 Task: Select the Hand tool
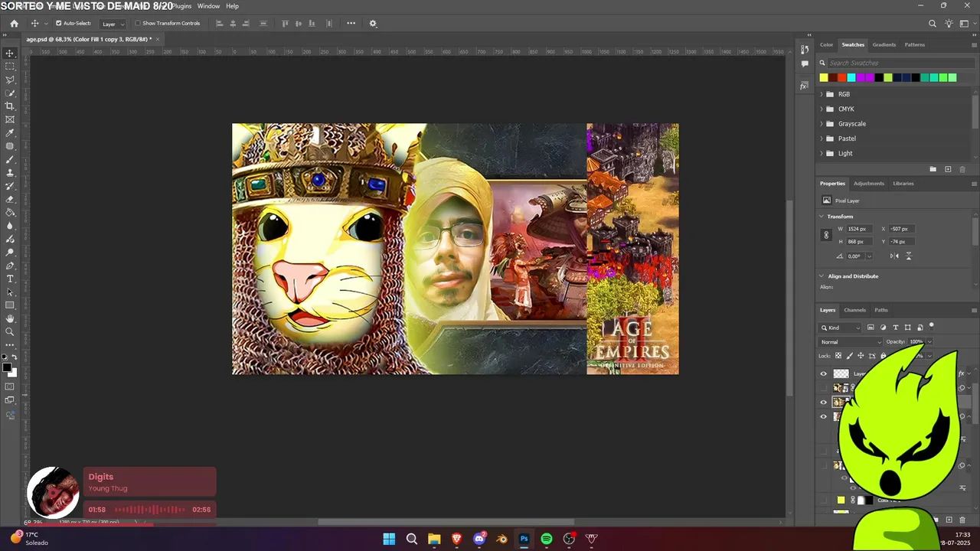tap(10, 318)
